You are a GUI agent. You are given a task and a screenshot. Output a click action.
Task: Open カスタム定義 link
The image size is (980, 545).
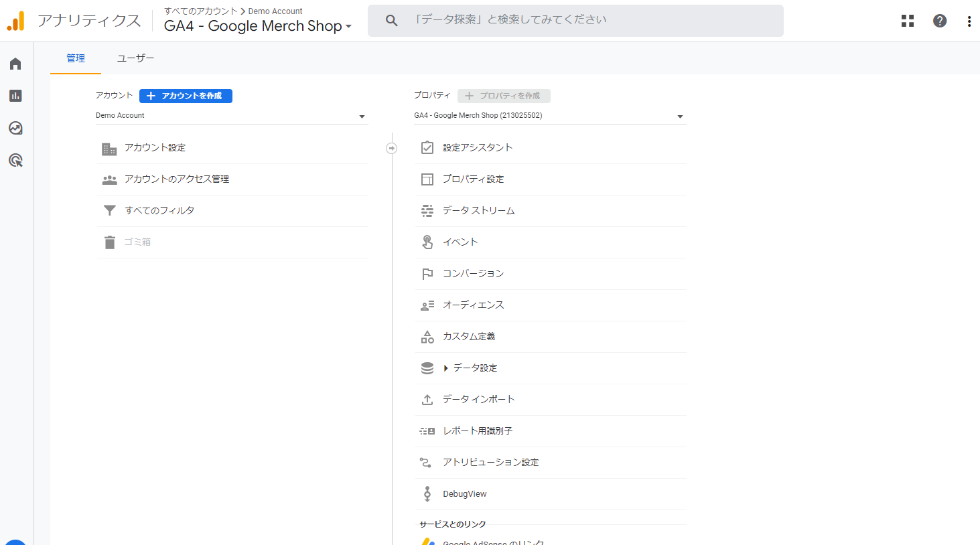pyautogui.click(x=469, y=337)
